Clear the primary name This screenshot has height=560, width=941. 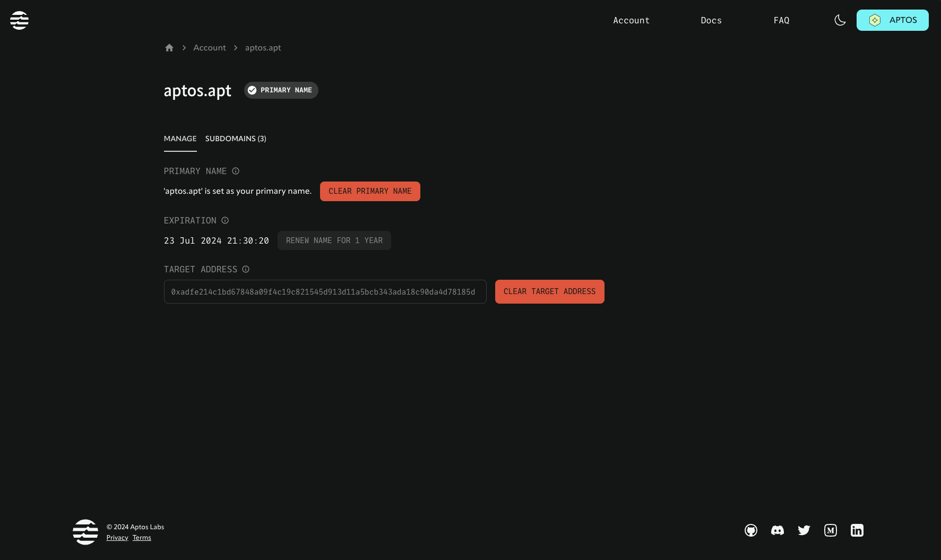pyautogui.click(x=370, y=191)
